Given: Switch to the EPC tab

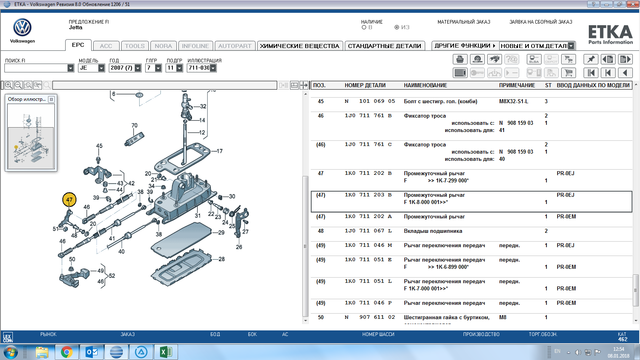Looking at the screenshot, I should [78, 45].
